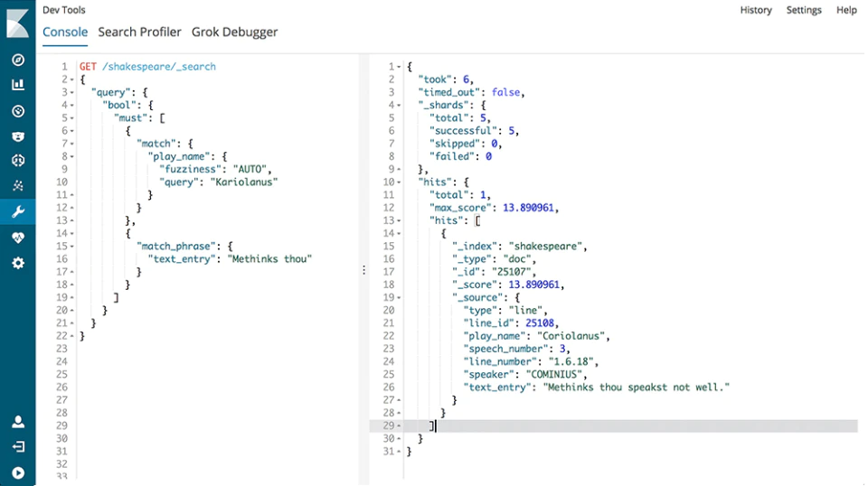Open Management gear icon in sidebar
Viewport: 868px width, 486px height.
point(18,263)
